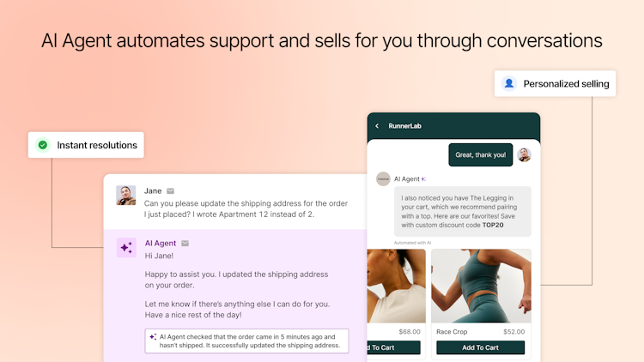The height and width of the screenshot is (362, 644).
Task: Click the TOP20 discount code message
Action: [463, 212]
